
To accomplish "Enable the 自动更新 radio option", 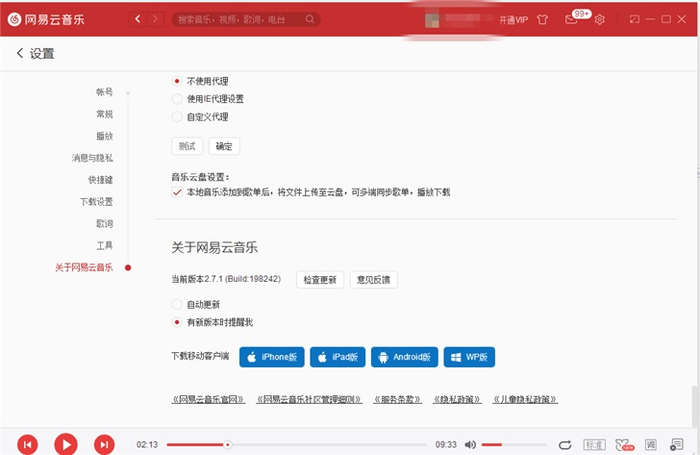I will (177, 305).
